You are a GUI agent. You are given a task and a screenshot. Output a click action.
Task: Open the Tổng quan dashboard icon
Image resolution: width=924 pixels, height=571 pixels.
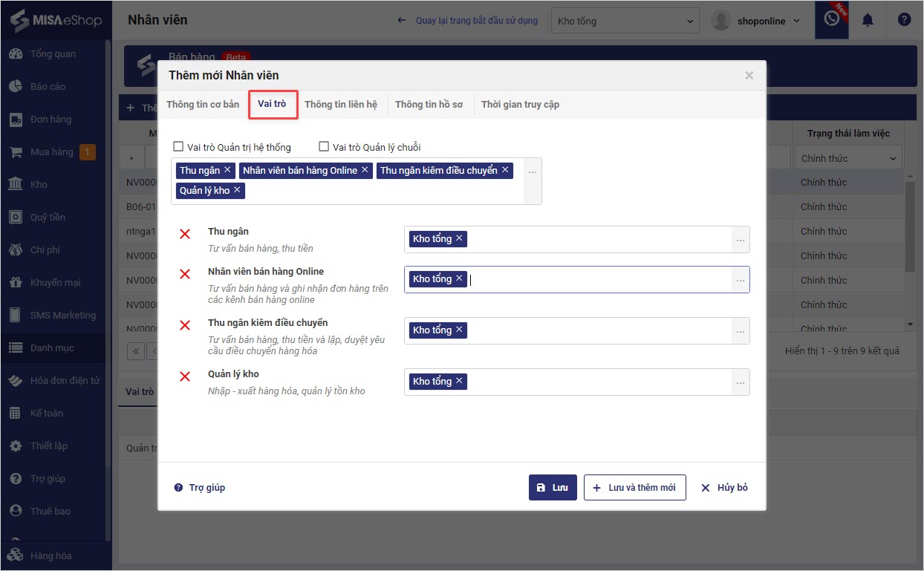coord(16,54)
